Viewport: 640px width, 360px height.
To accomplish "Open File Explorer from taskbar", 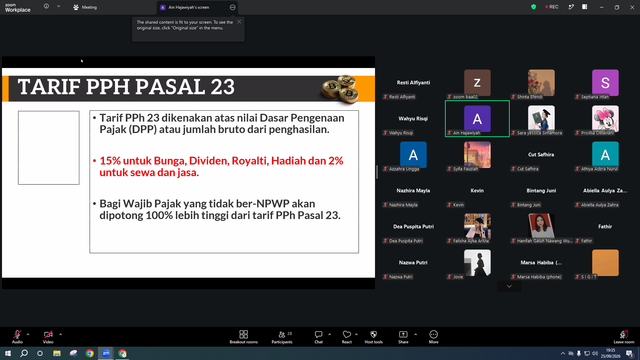I will [57, 353].
